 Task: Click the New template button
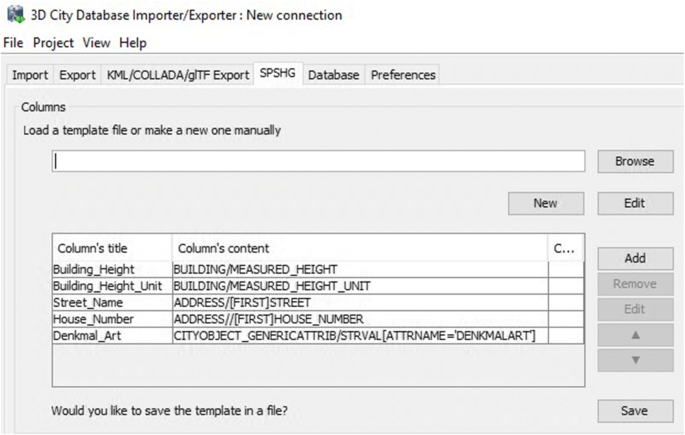(546, 203)
